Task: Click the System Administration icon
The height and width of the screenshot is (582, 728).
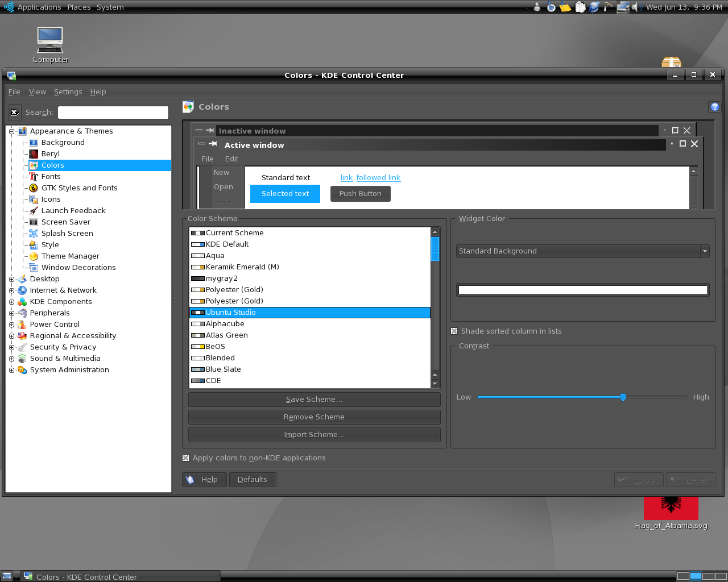Action: 22,370
